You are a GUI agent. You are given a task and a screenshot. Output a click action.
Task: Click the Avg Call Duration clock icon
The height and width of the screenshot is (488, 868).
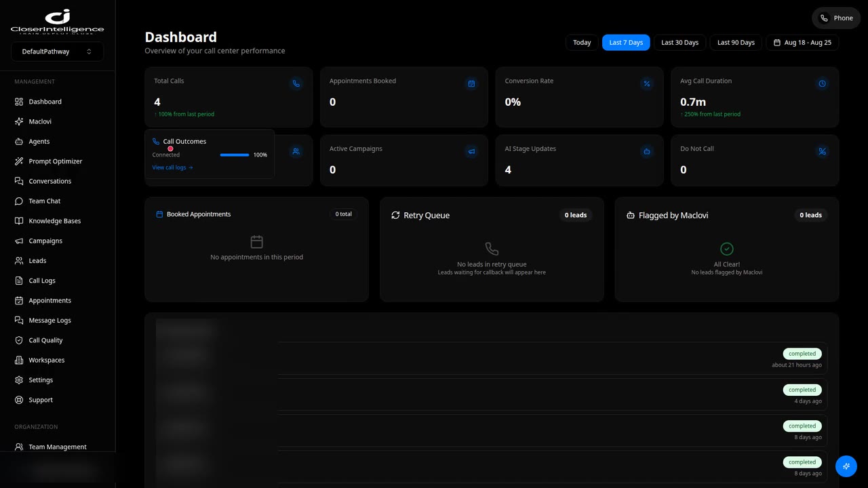pyautogui.click(x=822, y=83)
